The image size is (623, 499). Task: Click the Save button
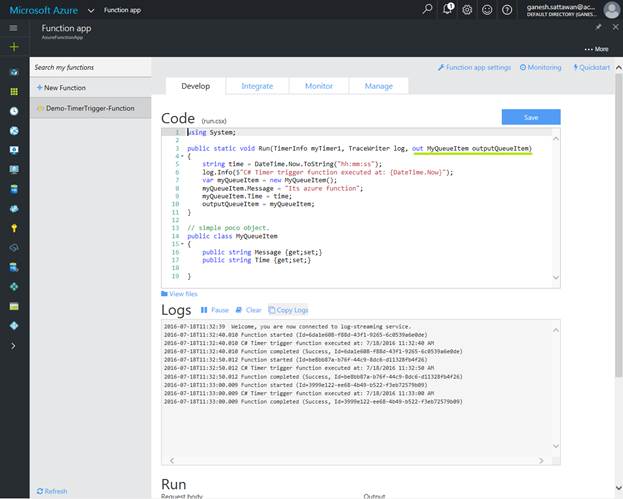point(530,117)
